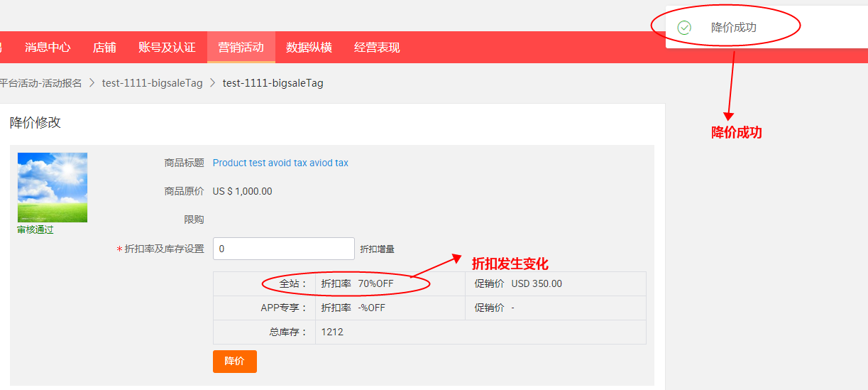Open the Product test avoid tax link
Image resolution: width=868 pixels, height=390 pixels.
point(280,163)
